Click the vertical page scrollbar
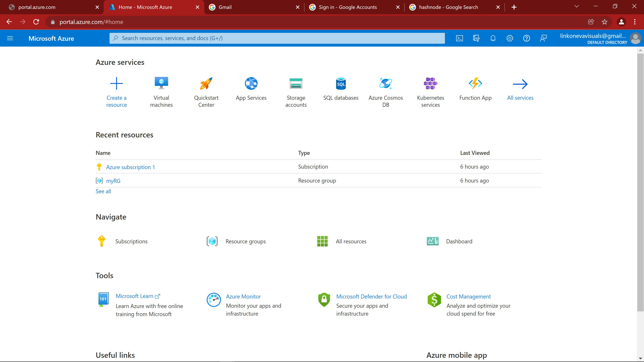The image size is (644, 362). click(x=640, y=182)
